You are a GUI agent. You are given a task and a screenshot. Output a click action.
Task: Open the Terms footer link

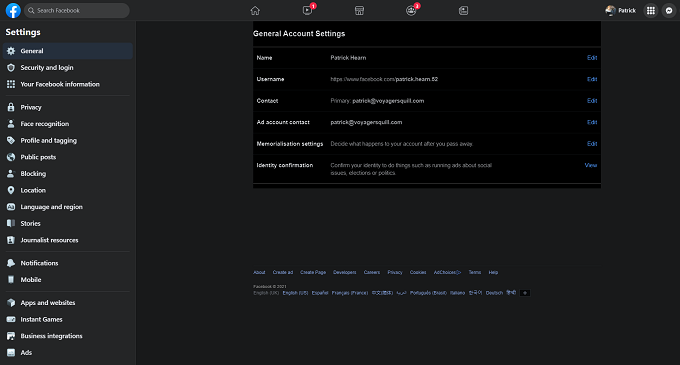(474, 272)
